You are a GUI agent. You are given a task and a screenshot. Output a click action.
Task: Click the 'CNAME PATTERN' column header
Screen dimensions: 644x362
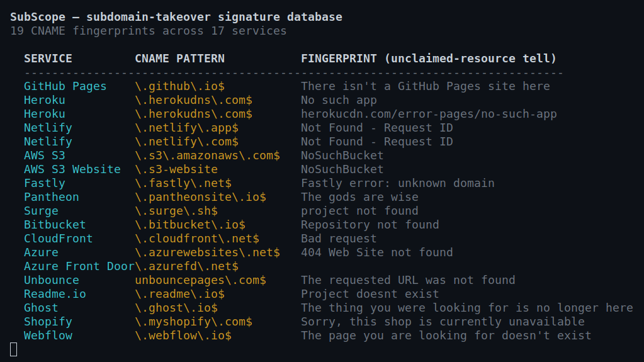[x=179, y=59]
